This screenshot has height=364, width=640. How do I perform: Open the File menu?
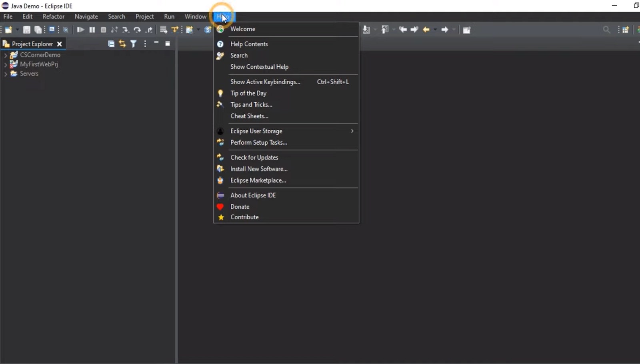coord(8,17)
